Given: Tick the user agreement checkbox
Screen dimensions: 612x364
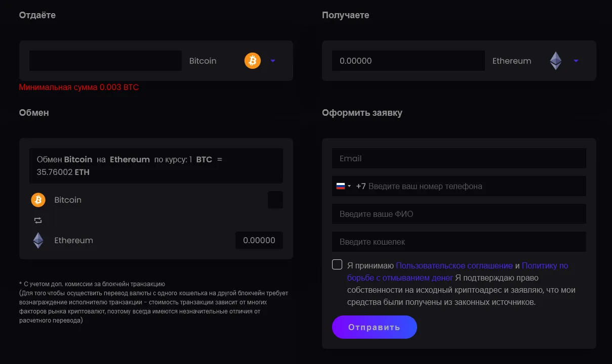Looking at the screenshot, I should tap(337, 264).
